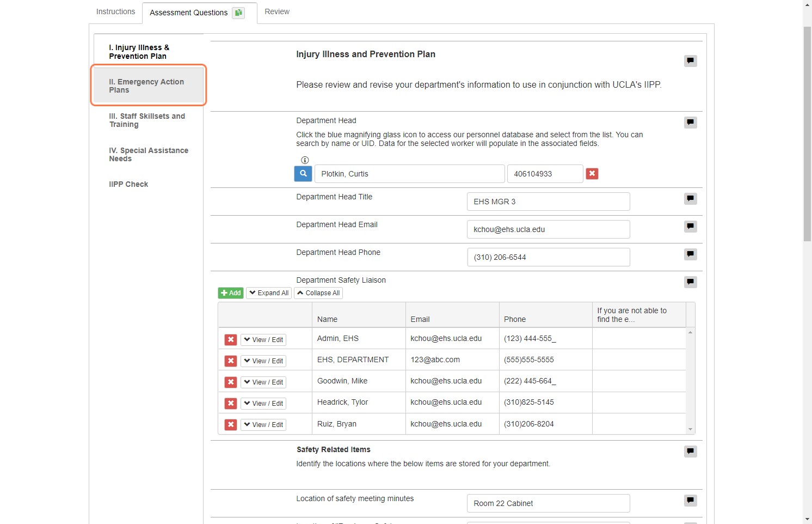Select II. Emergency Action Plans section

148,86
